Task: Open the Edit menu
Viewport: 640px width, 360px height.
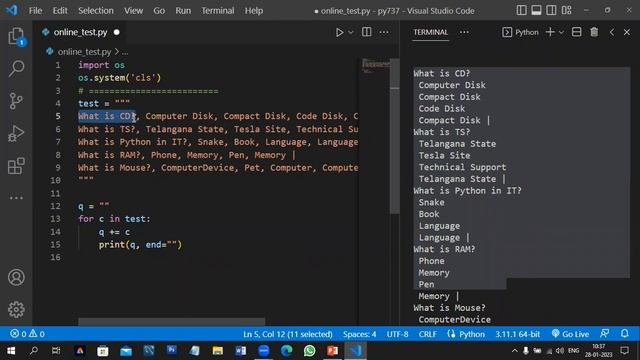Action: coord(60,11)
